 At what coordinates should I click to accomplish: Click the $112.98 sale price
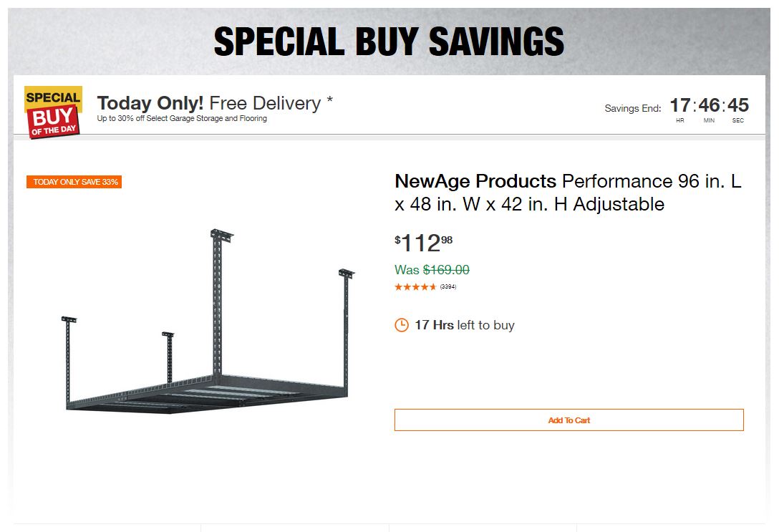pyautogui.click(x=424, y=243)
